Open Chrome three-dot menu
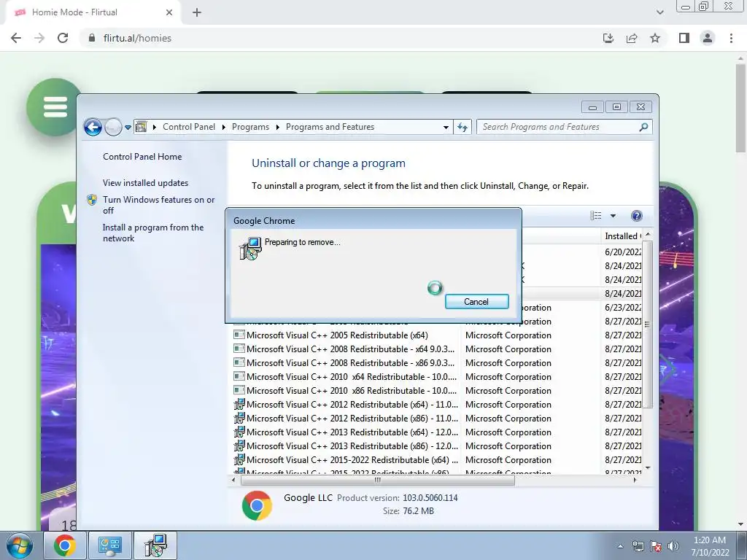Screen dimensions: 747x560 coord(731,38)
